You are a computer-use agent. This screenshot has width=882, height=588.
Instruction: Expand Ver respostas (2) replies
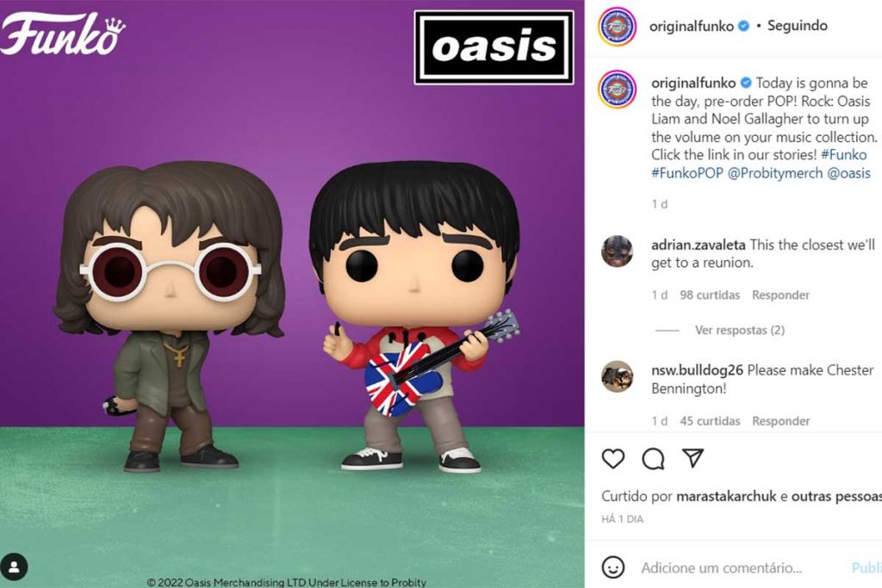740,330
